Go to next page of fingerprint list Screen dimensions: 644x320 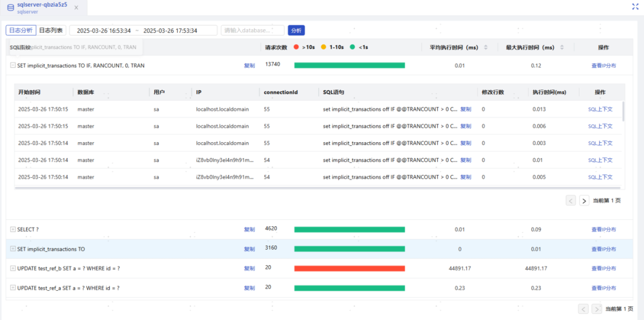(597, 309)
